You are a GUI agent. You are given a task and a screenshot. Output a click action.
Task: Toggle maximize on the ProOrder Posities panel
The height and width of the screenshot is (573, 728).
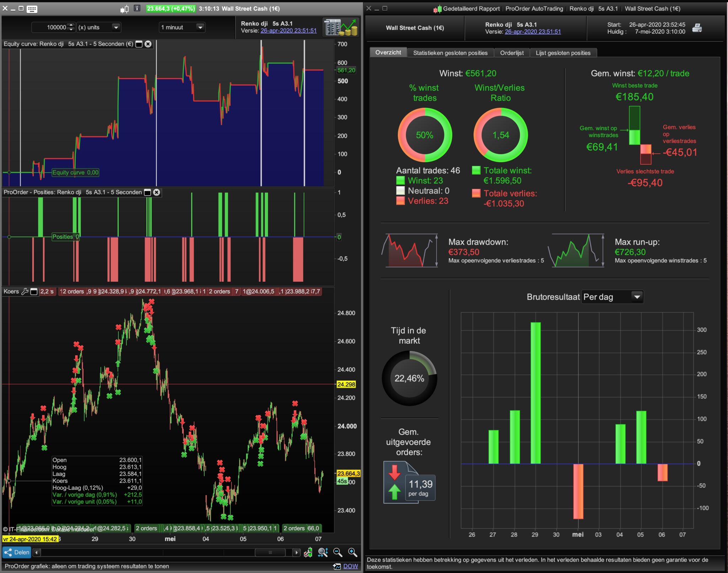pos(148,192)
